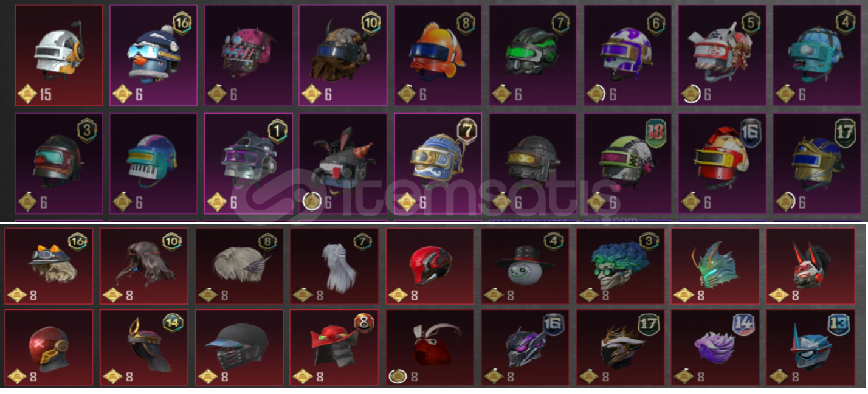Image resolution: width=868 pixels, height=394 pixels.
Task: Select the blue ornate helmet badge 7
Action: coord(438,164)
